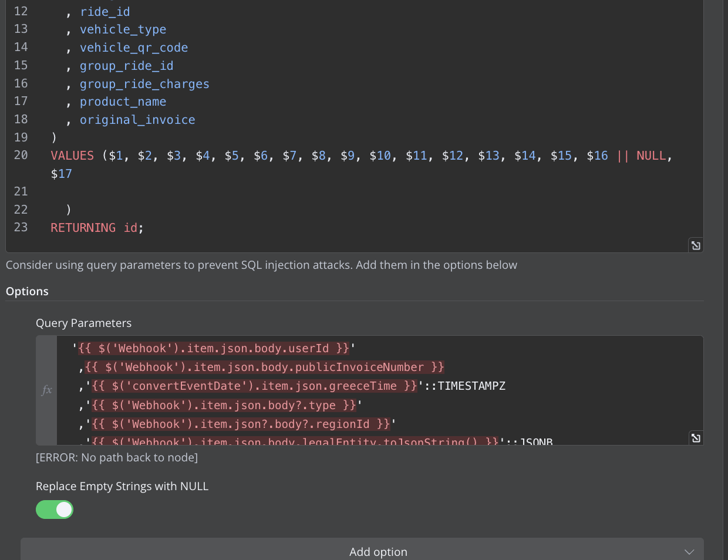Click the Query Parameters label

click(83, 323)
